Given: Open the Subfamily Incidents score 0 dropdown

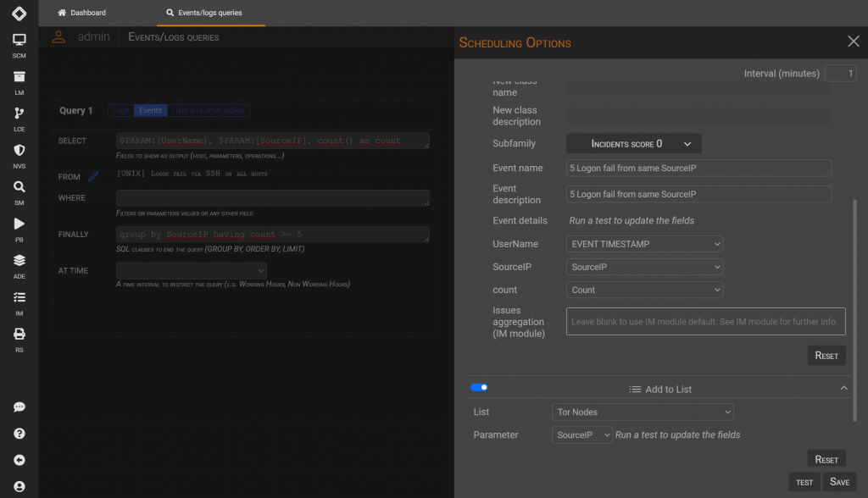Looking at the screenshot, I should [x=634, y=144].
